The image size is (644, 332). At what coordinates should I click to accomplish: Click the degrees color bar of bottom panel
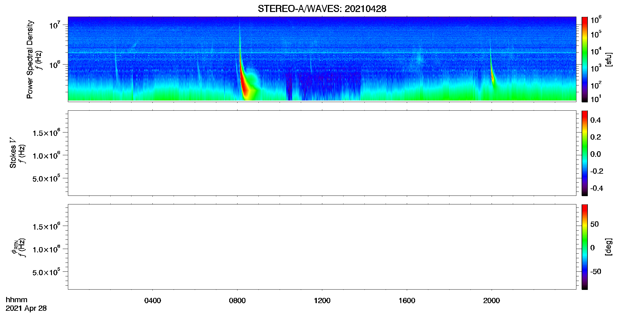(x=584, y=247)
